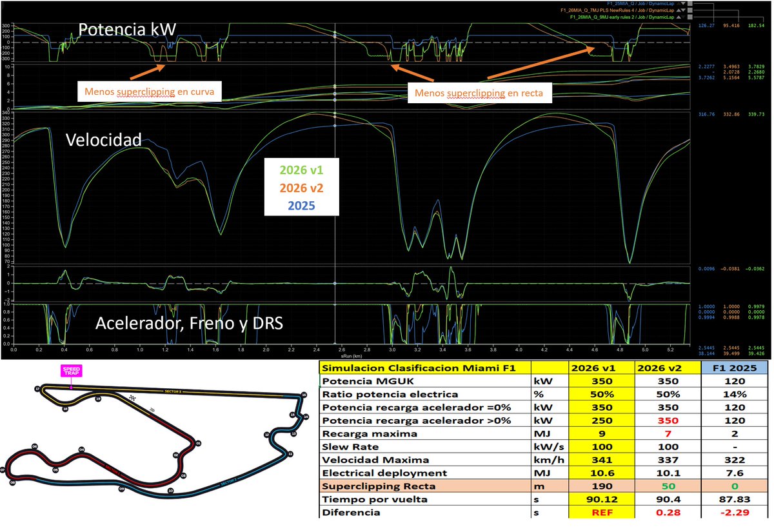Select turn 17 marker on the circuit map
Viewport: 774px width, 532px height.
[37, 388]
